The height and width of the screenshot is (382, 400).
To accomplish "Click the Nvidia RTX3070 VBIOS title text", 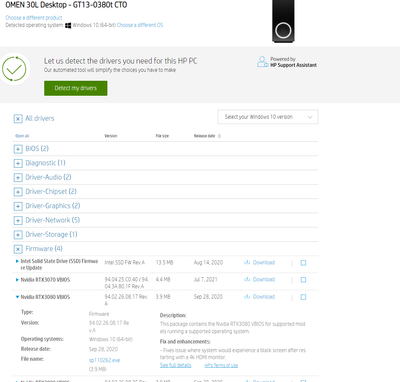I will coord(45,280).
